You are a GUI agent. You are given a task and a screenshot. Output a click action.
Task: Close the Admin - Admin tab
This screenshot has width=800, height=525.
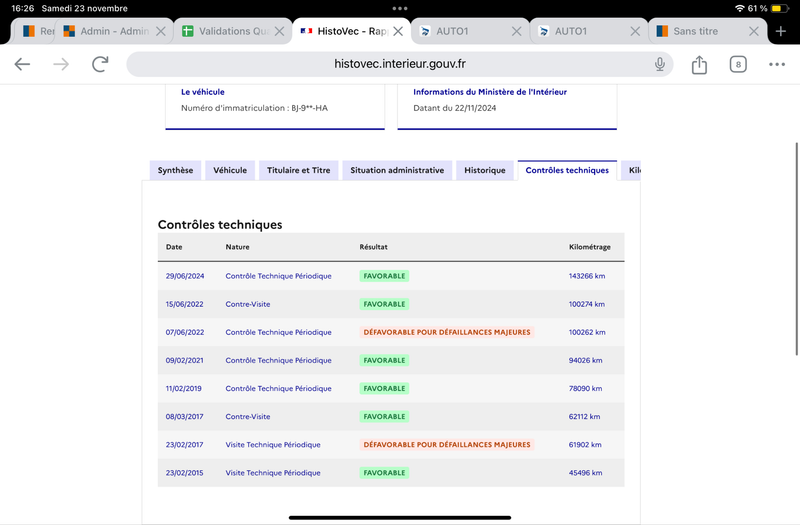(x=161, y=31)
